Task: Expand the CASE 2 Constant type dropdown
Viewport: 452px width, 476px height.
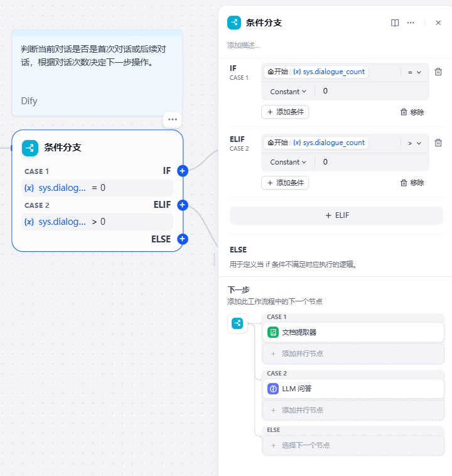Action: [x=288, y=162]
